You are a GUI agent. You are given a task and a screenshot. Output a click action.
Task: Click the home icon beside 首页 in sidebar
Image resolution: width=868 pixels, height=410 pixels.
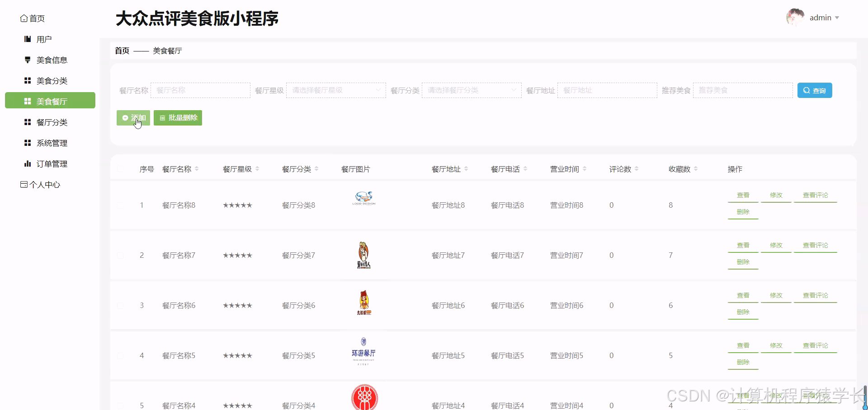[x=24, y=19]
